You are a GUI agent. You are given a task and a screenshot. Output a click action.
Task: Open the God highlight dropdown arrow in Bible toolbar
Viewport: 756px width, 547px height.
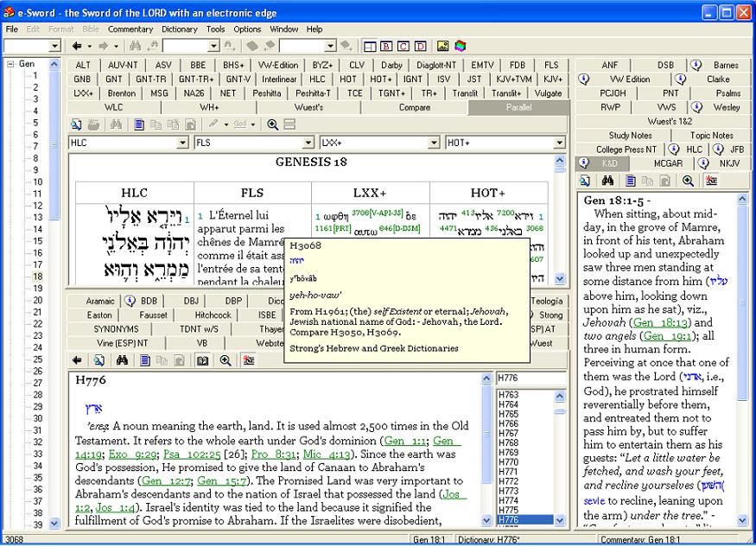click(x=252, y=124)
